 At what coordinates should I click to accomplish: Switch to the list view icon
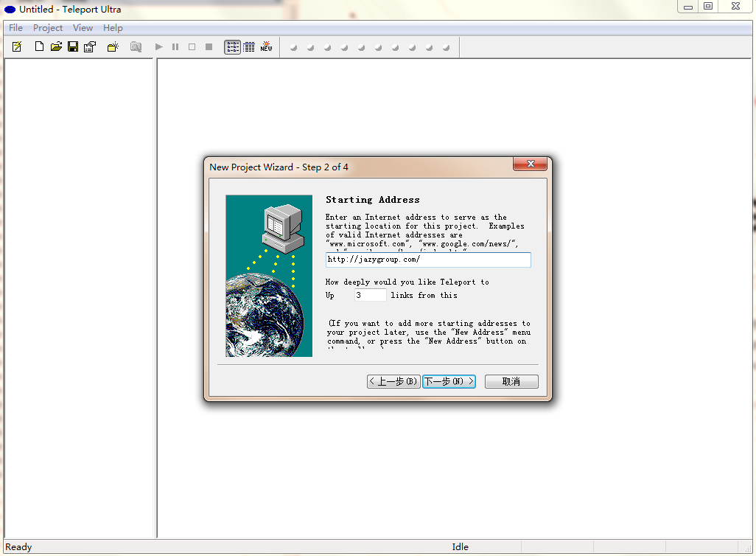pos(232,47)
